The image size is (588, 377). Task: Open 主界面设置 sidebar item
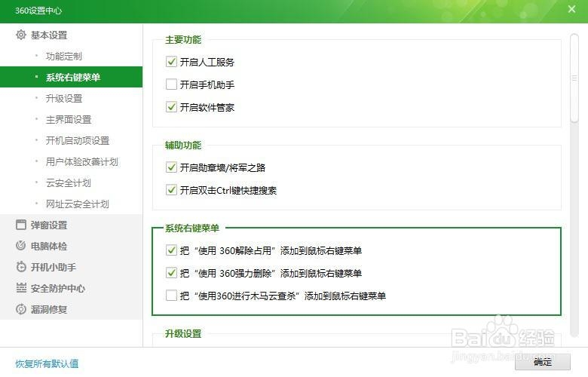pyautogui.click(x=69, y=120)
